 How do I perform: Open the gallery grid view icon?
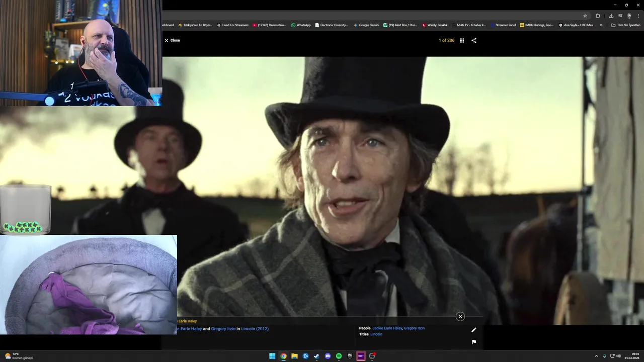click(x=462, y=40)
